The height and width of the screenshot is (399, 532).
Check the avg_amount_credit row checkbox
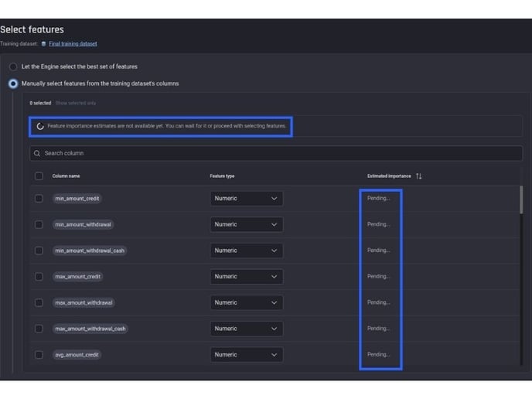pyautogui.click(x=39, y=355)
